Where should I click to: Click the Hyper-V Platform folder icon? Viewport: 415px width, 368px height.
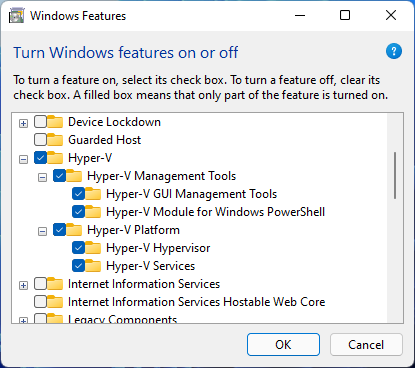pos(74,230)
